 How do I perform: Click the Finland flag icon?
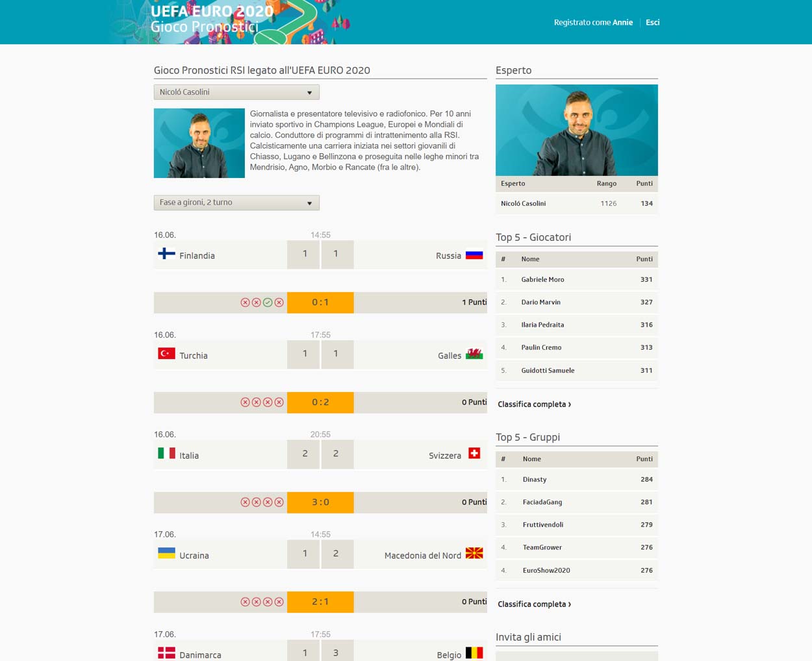coord(166,254)
